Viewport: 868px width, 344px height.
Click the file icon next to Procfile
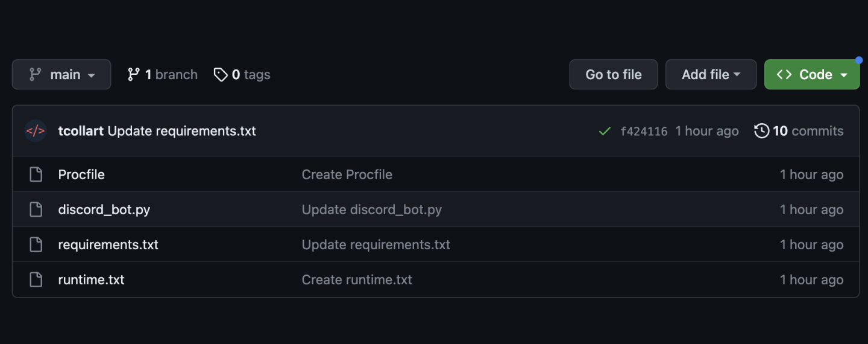[36, 174]
